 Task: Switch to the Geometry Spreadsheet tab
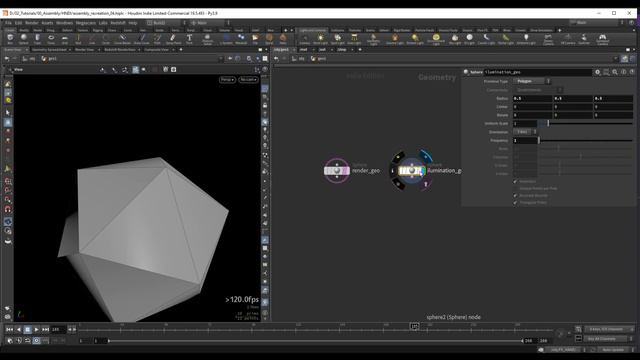point(49,50)
